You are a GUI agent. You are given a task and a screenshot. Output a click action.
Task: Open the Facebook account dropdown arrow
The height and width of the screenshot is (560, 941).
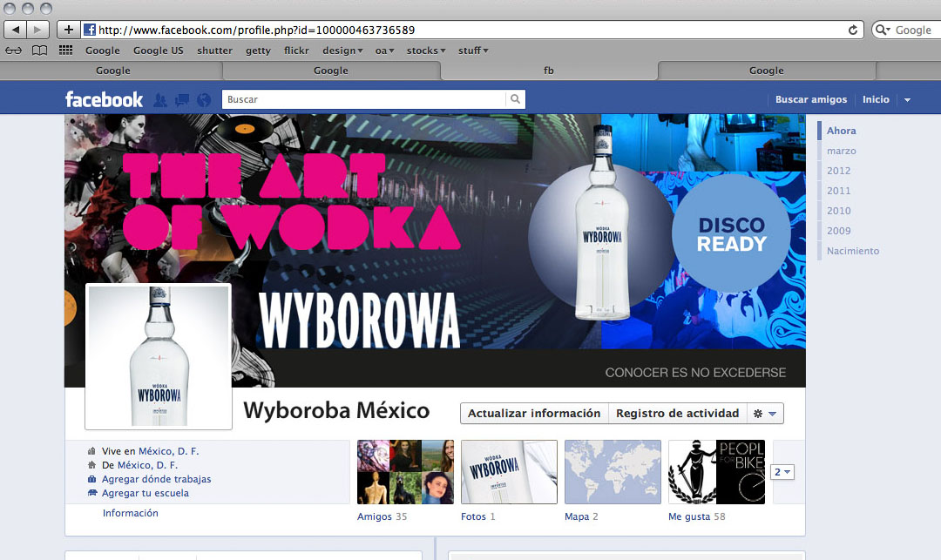[907, 99]
